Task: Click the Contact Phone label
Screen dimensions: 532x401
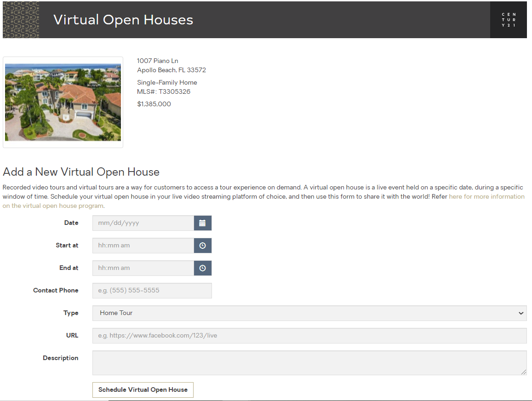Action: point(56,290)
